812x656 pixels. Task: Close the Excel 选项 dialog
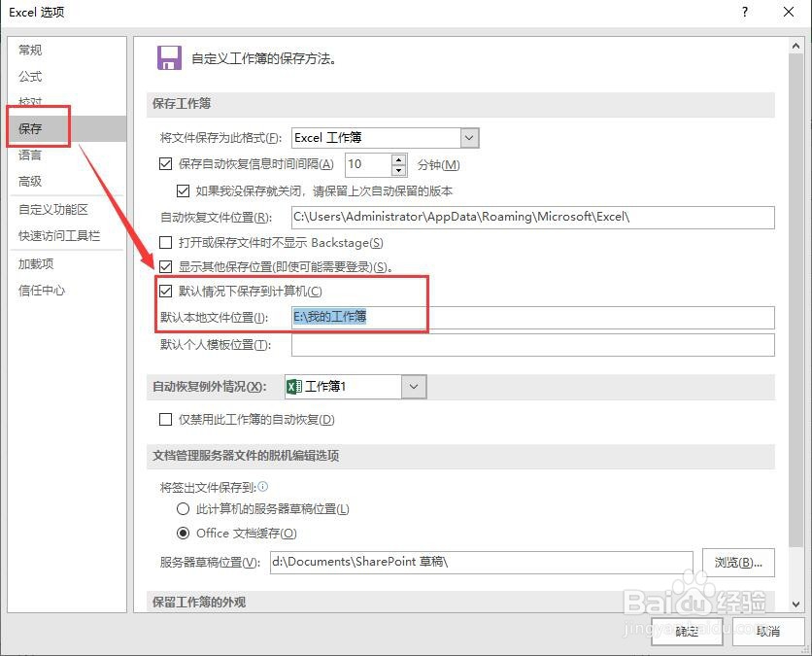788,12
